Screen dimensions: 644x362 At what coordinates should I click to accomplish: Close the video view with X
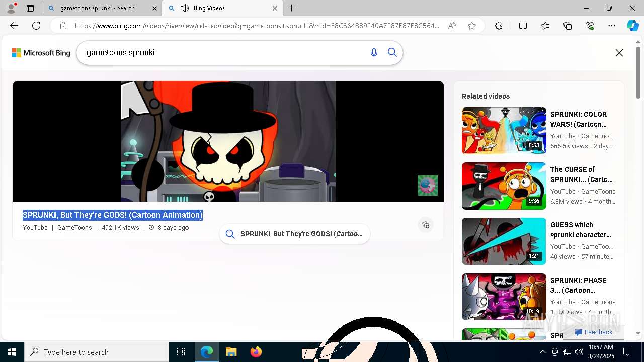pos(619,53)
